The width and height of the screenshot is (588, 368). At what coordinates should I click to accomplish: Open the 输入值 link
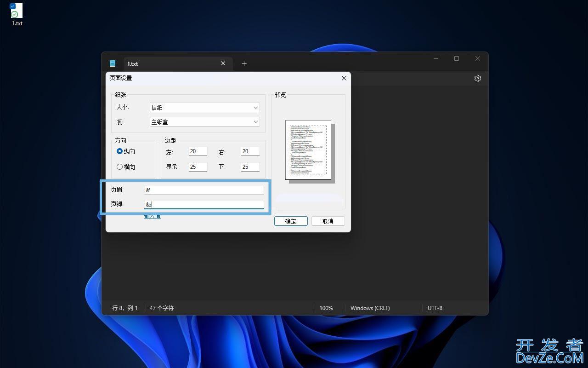[x=153, y=216]
